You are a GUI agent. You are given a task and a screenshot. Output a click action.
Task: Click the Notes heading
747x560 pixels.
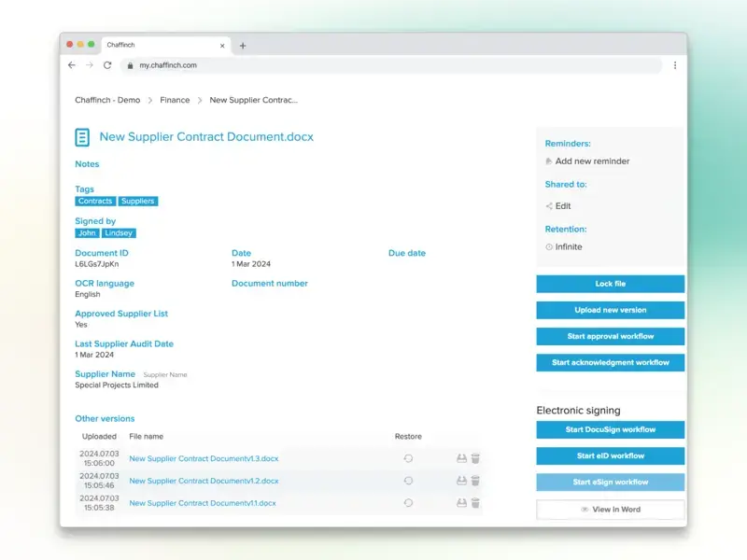coord(87,164)
